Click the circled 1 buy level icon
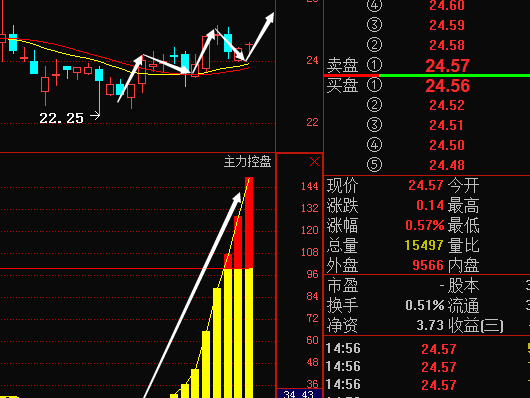The width and height of the screenshot is (530, 398). point(374,85)
